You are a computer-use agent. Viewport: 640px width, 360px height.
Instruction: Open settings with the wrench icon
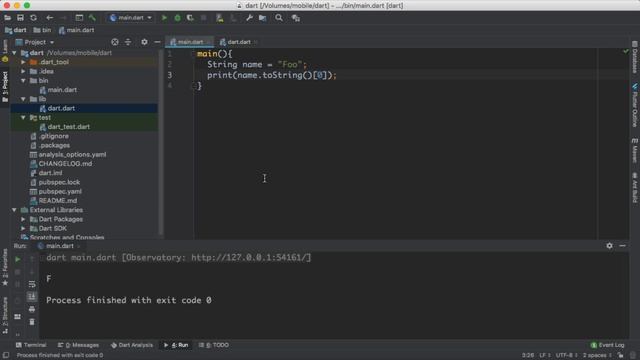click(x=249, y=18)
